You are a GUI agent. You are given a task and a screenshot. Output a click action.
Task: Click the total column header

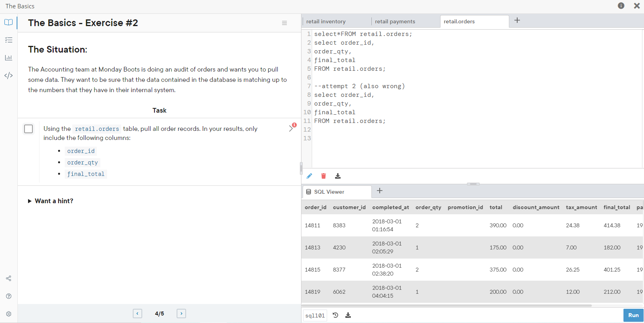496,207
